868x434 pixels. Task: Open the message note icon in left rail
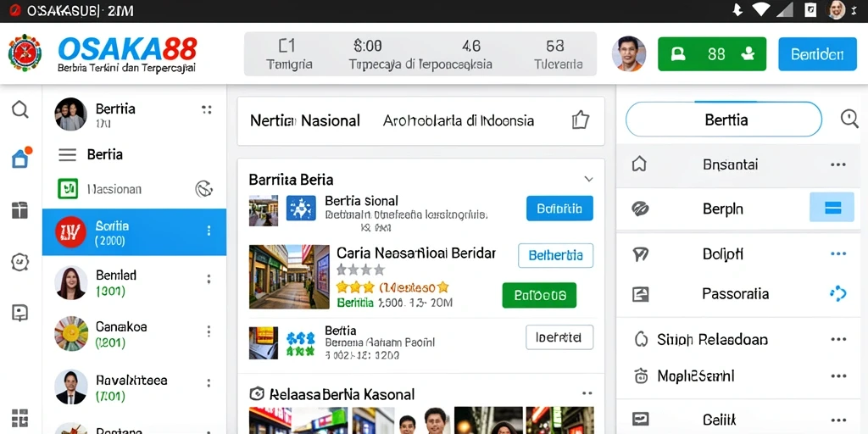[20, 313]
